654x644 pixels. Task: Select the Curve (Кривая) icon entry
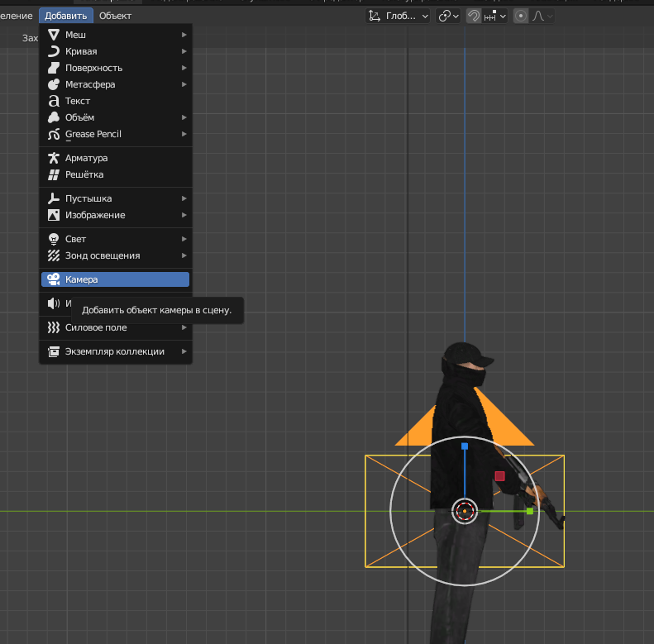(x=54, y=51)
